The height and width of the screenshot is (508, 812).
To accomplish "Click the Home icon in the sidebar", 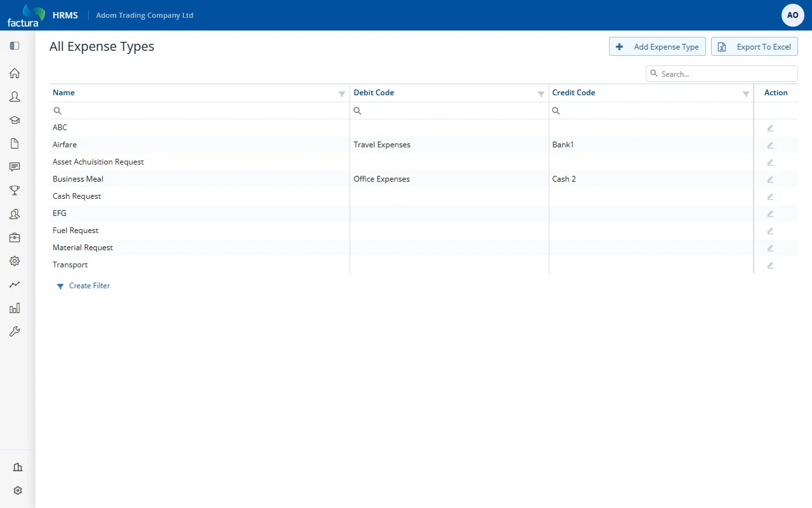I will pyautogui.click(x=15, y=73).
